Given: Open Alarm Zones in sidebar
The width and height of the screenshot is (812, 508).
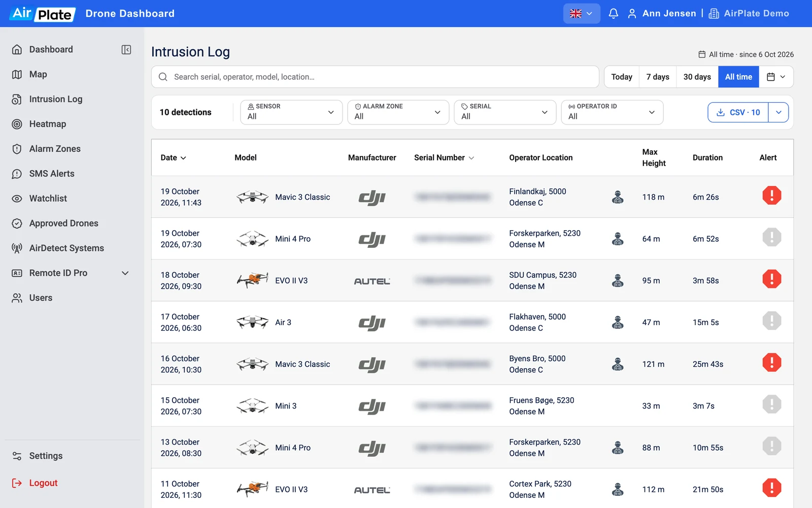Looking at the screenshot, I should click(55, 149).
